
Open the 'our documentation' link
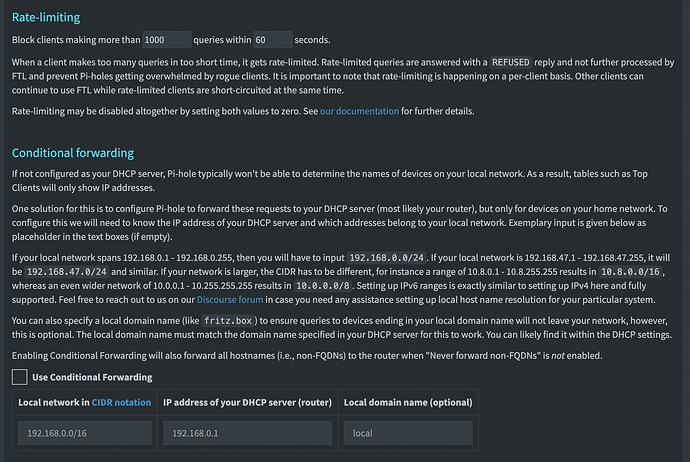coord(359,110)
